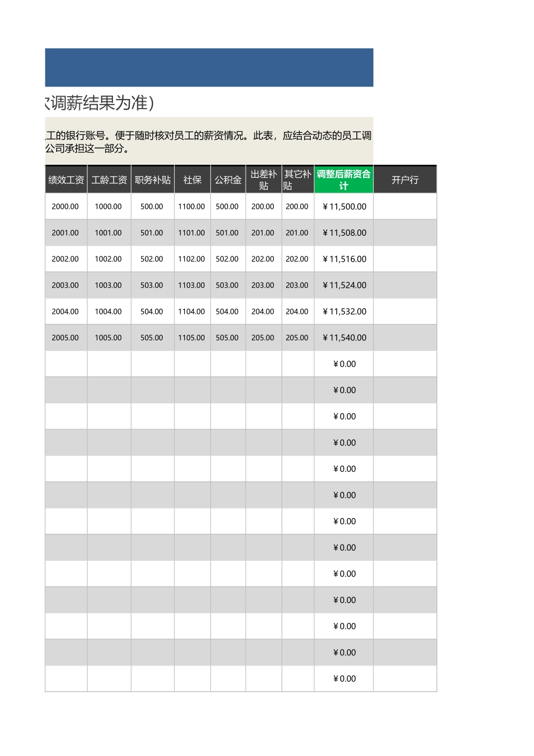Click the first ¥0.00 total cell
The height and width of the screenshot is (756, 534).
[343, 363]
